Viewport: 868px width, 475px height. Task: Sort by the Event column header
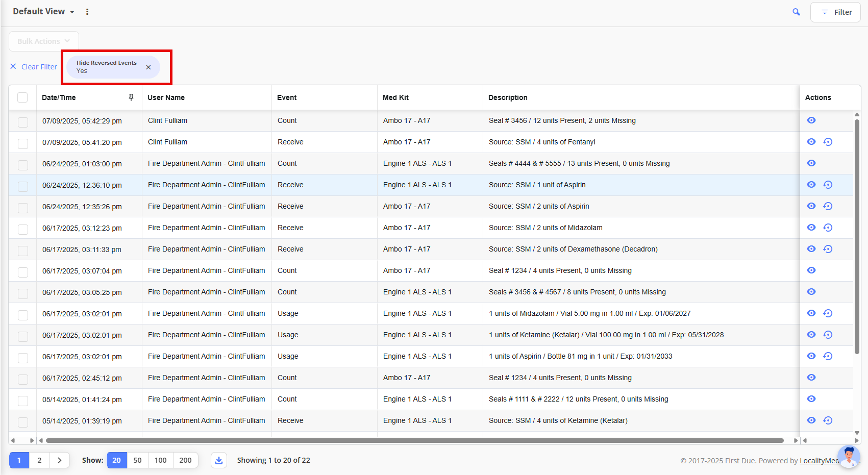[287, 97]
